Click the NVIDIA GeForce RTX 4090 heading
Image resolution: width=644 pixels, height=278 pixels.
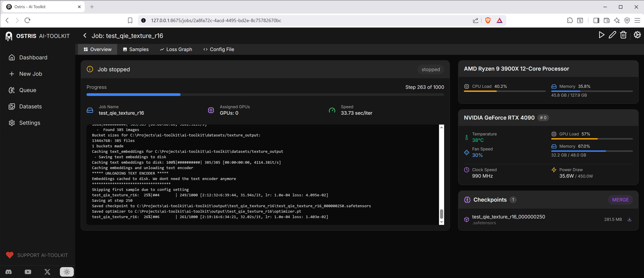click(499, 118)
